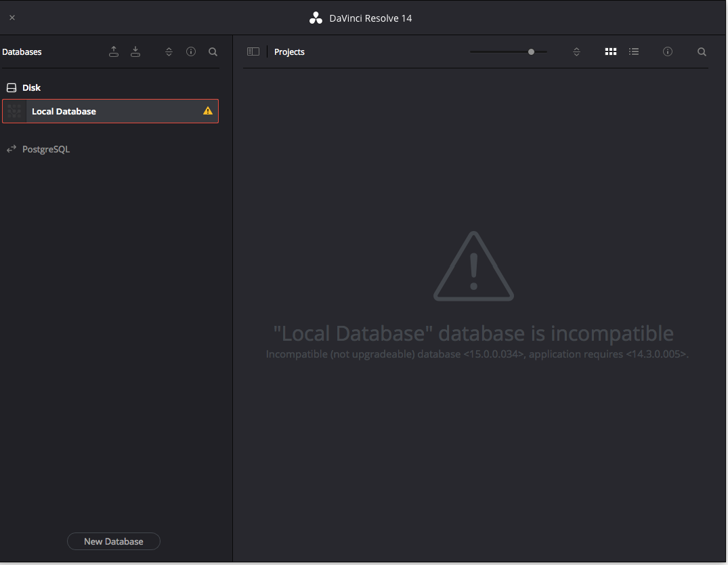Screen dimensions: 728x565
Task: Click the restore database download icon
Action: (135, 51)
